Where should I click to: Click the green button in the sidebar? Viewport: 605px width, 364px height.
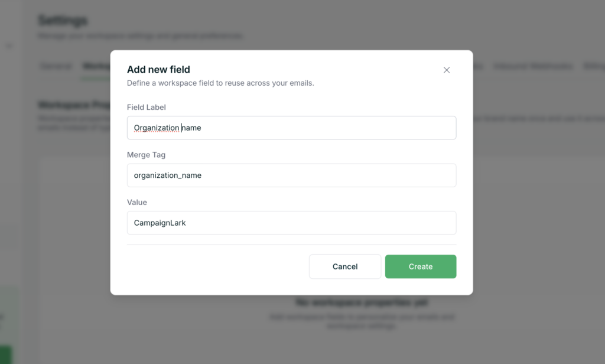[6, 355]
